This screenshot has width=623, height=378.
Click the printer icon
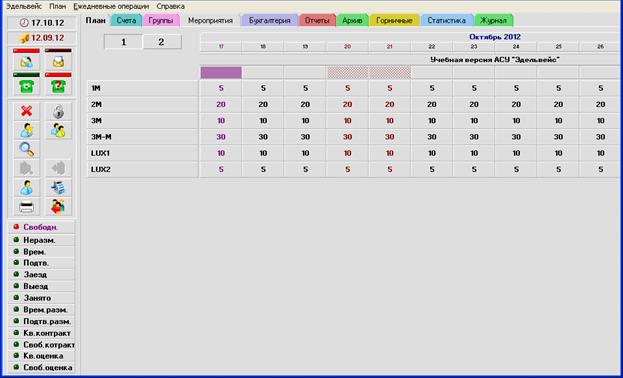click(x=26, y=207)
